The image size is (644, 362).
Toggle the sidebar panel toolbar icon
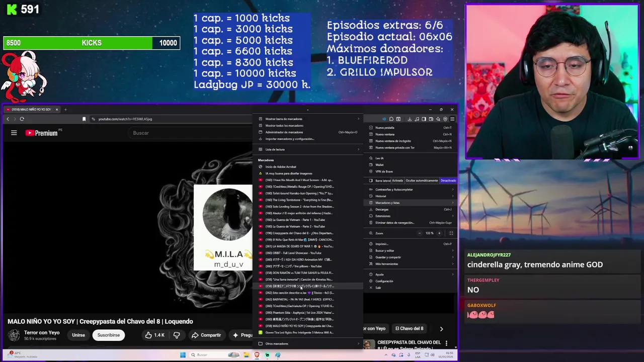(x=424, y=119)
